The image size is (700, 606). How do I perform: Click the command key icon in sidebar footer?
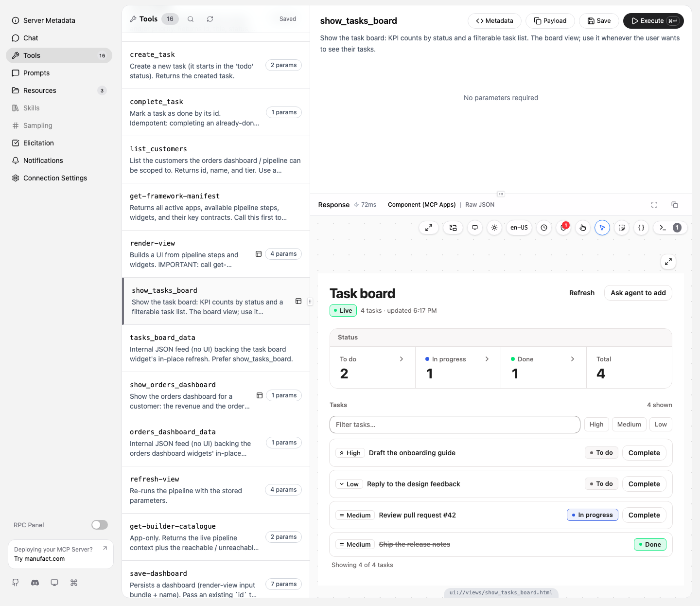coord(74,583)
